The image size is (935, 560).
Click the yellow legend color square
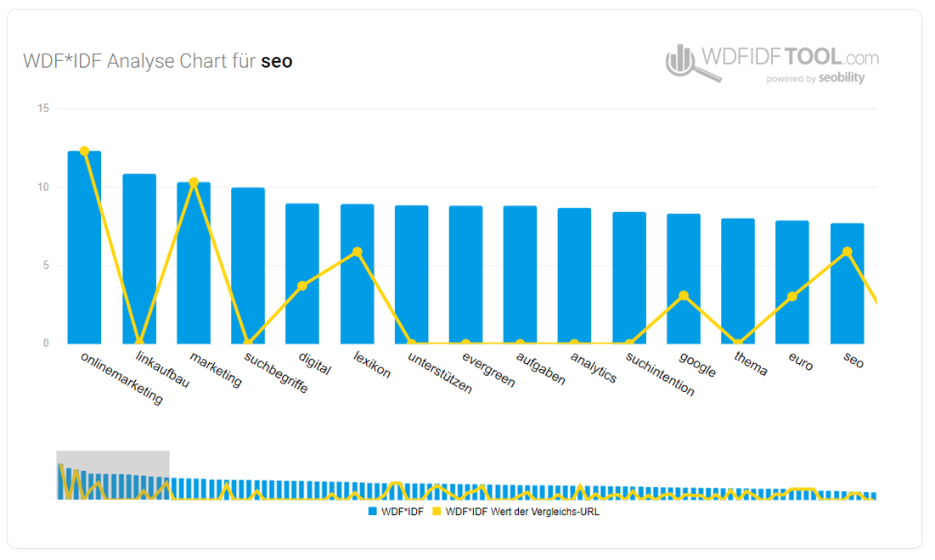coord(437,512)
